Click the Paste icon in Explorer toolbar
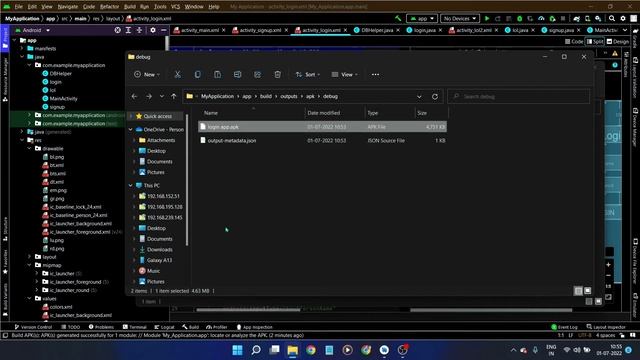This screenshot has width=640, height=360. click(218, 74)
